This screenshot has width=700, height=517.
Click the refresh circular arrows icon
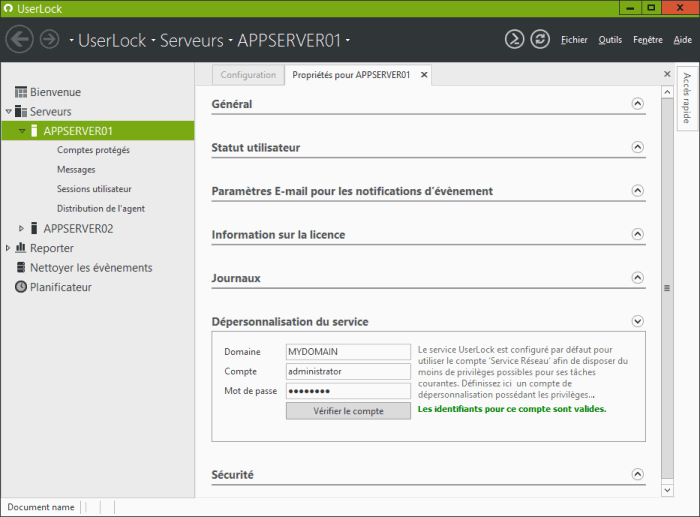pos(540,39)
